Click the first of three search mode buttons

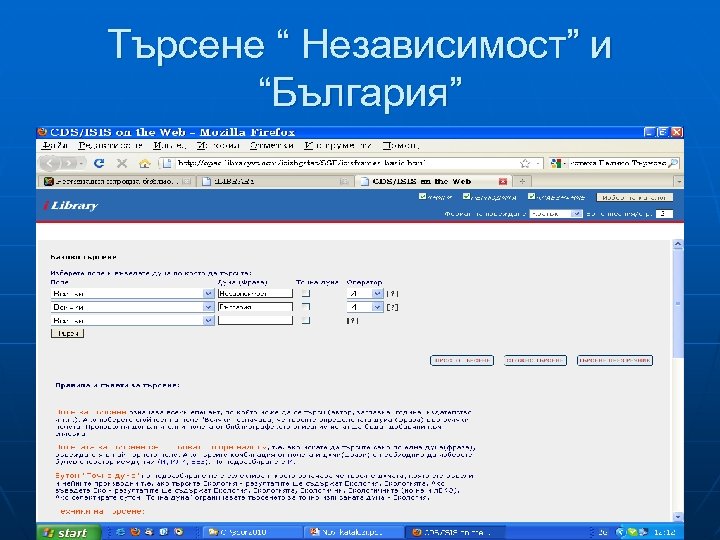pyautogui.click(x=462, y=360)
